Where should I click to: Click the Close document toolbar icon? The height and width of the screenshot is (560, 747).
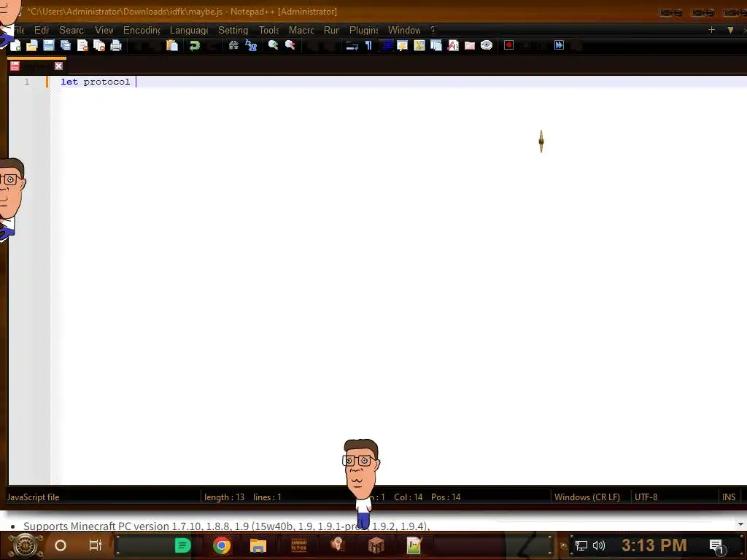(x=82, y=45)
